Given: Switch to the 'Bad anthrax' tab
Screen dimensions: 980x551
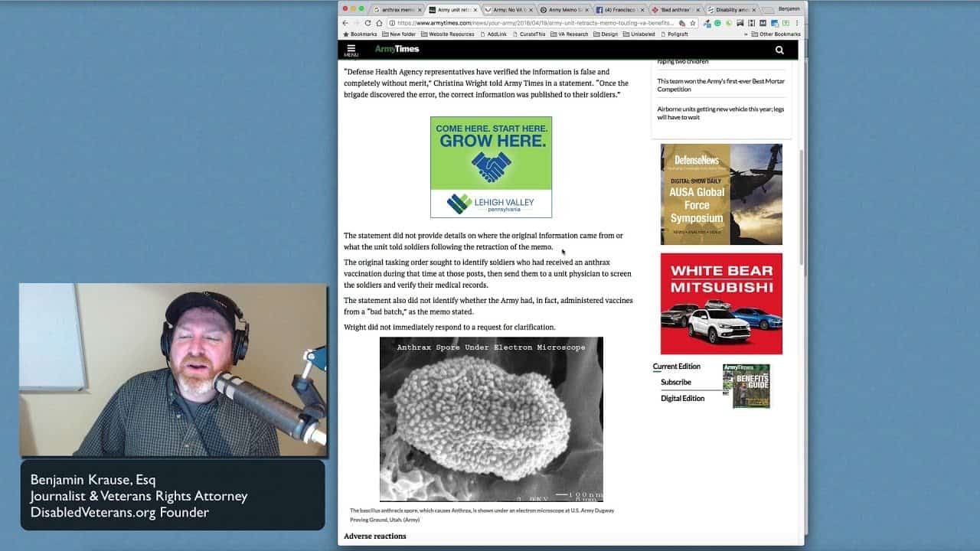Looking at the screenshot, I should (675, 10).
